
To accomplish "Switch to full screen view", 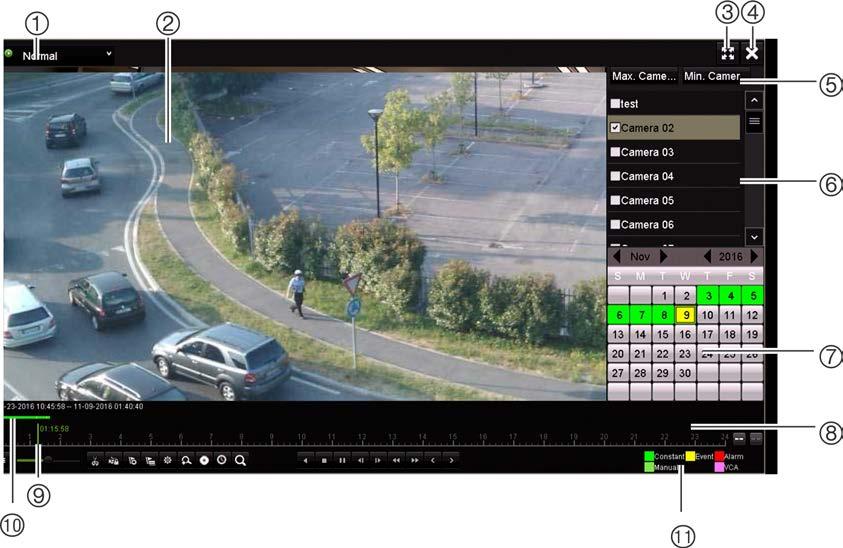I will click(x=727, y=53).
